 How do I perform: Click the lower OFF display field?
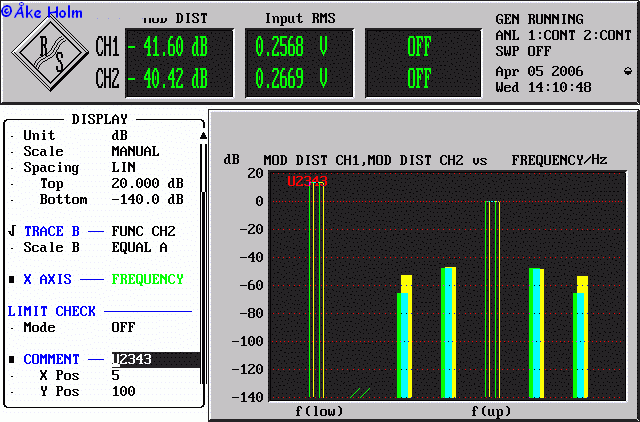tap(419, 78)
